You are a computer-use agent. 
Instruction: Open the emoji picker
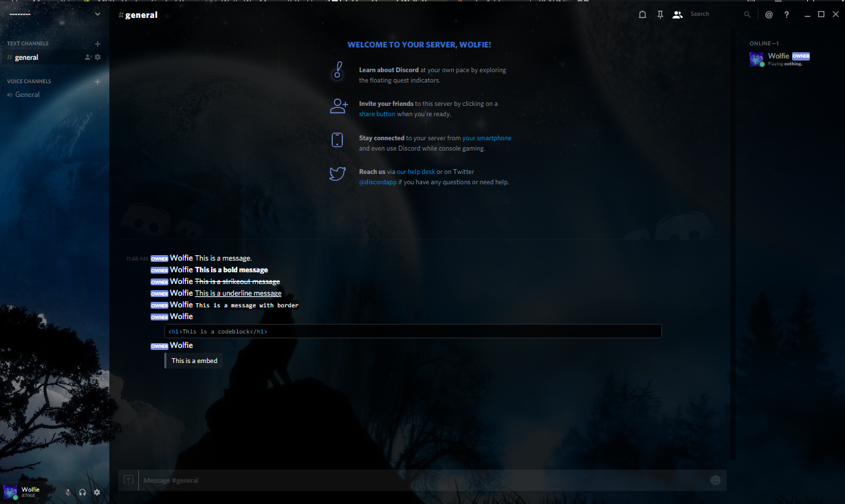[x=715, y=481]
